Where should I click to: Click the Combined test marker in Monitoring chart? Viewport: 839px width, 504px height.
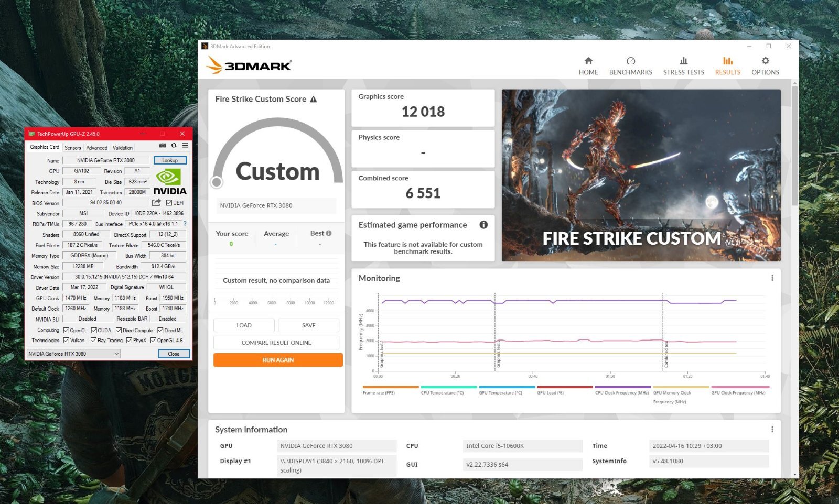click(667, 355)
